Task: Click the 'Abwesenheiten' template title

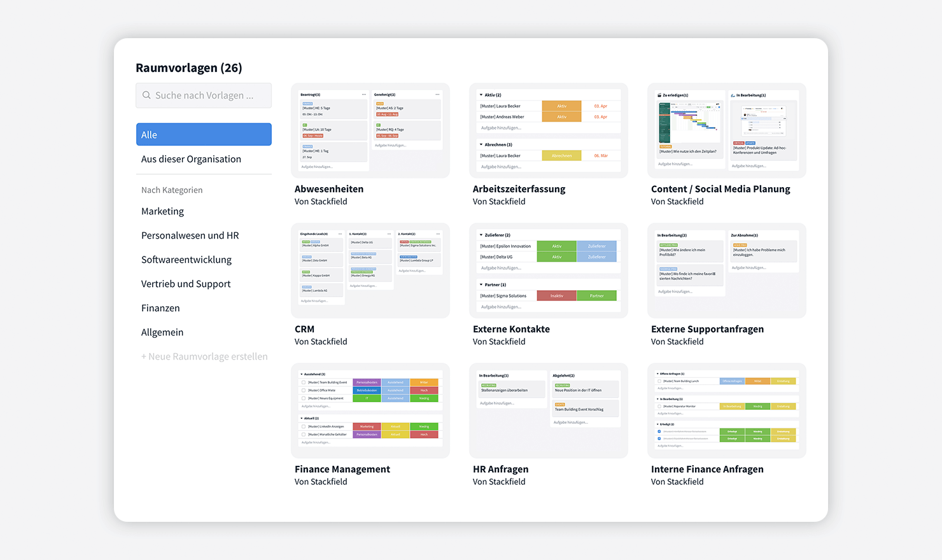Action: pyautogui.click(x=329, y=189)
